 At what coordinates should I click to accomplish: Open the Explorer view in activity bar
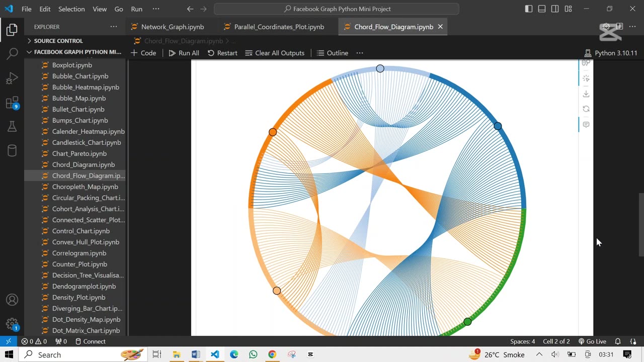point(12,30)
